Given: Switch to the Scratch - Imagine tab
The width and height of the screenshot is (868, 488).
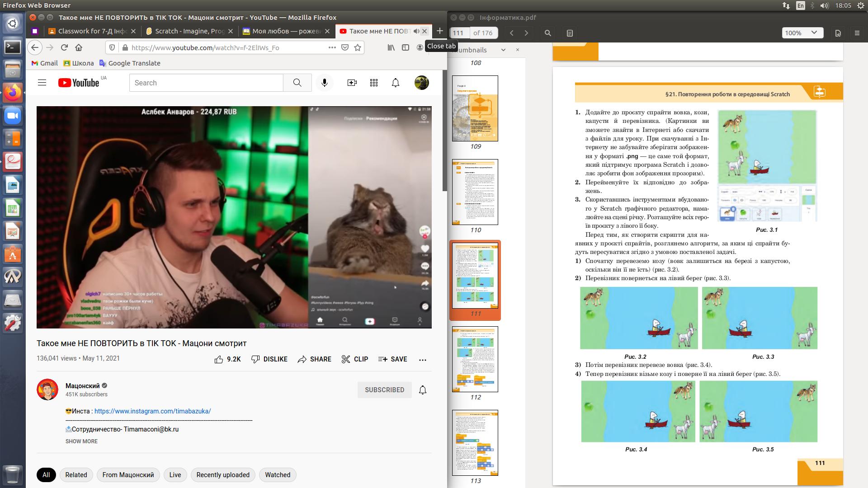Looking at the screenshot, I should [189, 31].
